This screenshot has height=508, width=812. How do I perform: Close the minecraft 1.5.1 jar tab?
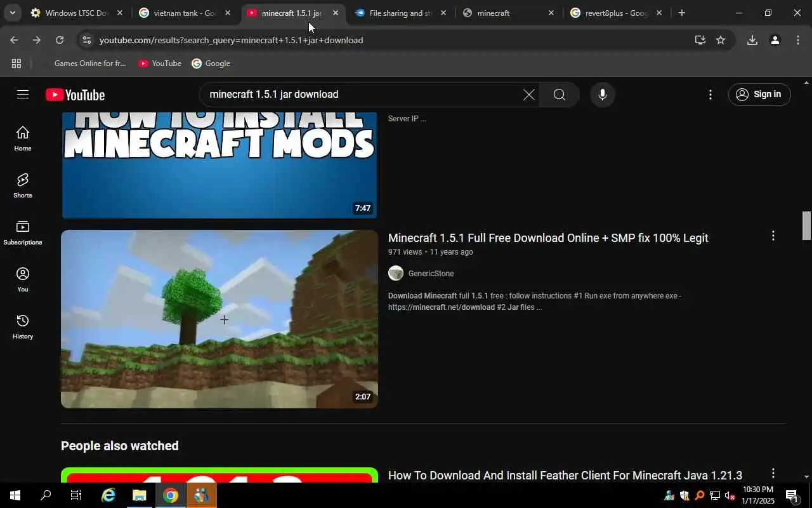336,13
